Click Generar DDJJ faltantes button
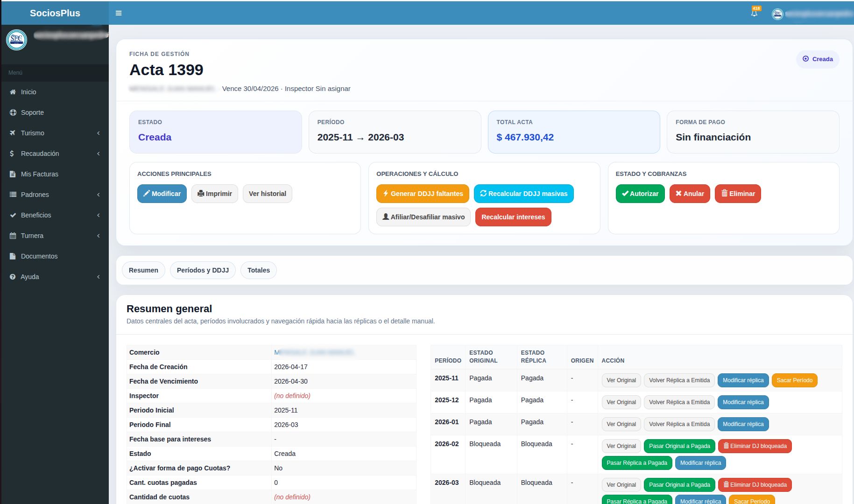Image resolution: width=854 pixels, height=504 pixels. coord(423,194)
